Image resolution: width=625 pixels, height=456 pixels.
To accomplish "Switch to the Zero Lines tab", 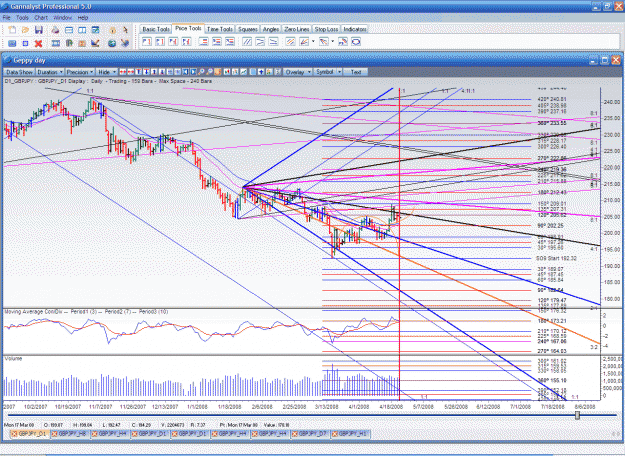I will pyautogui.click(x=297, y=29).
